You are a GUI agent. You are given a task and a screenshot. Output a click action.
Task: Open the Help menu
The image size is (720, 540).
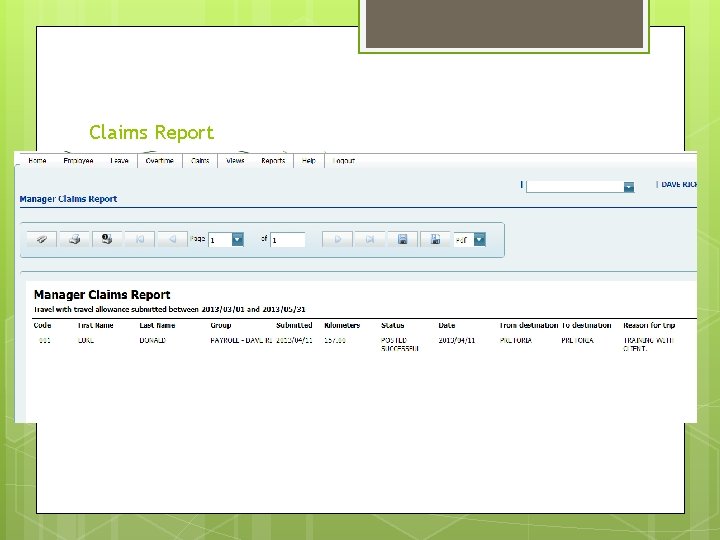tap(309, 161)
